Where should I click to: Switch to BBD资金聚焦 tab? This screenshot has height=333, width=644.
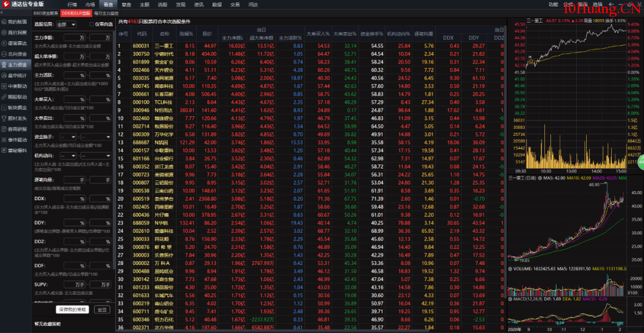(x=46, y=13)
